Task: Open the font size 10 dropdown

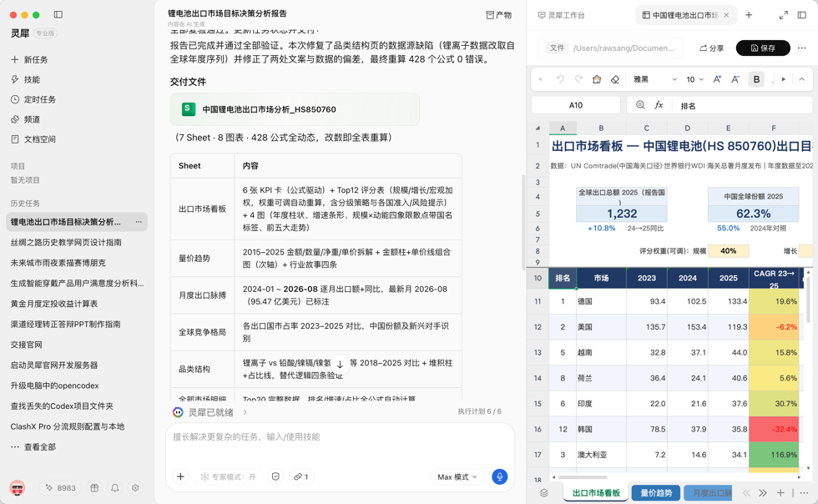Action: tap(694, 79)
